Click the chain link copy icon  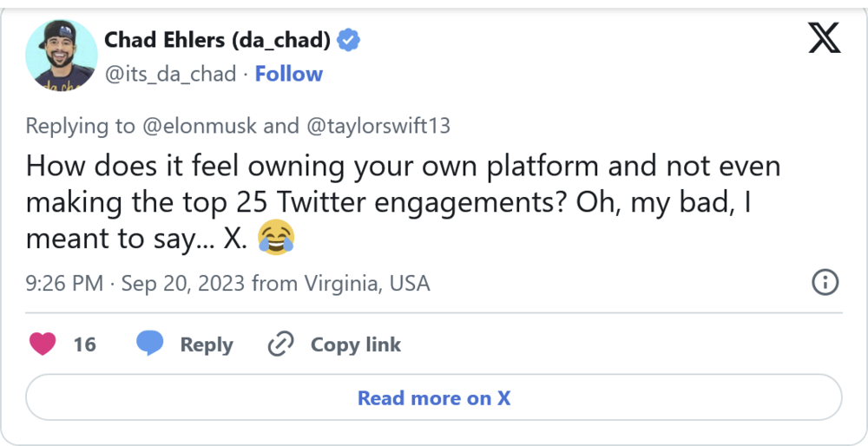[x=280, y=344]
